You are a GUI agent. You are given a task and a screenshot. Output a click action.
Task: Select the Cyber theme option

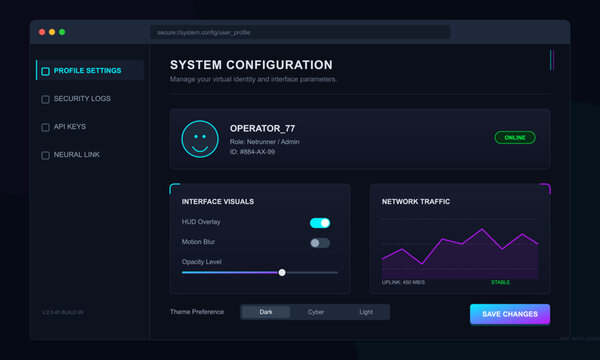point(316,312)
